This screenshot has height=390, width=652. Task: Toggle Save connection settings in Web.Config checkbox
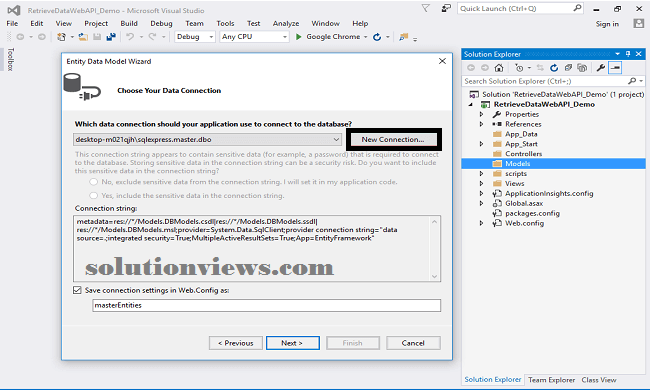[x=77, y=290]
